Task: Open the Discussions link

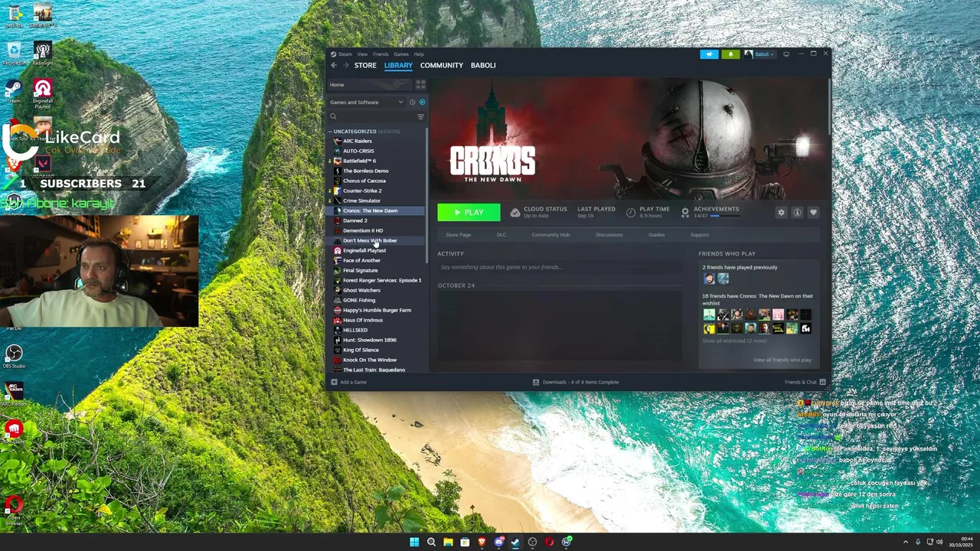Action: click(x=609, y=235)
